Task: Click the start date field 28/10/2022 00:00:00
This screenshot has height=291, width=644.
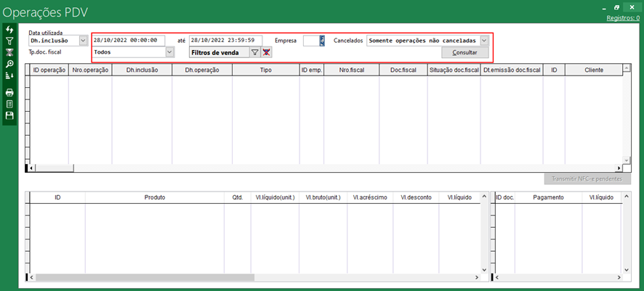Action: tap(129, 41)
